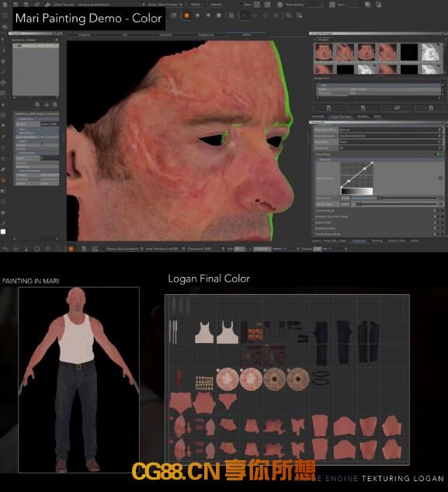Switch to the Image Manager tab

pos(341,116)
